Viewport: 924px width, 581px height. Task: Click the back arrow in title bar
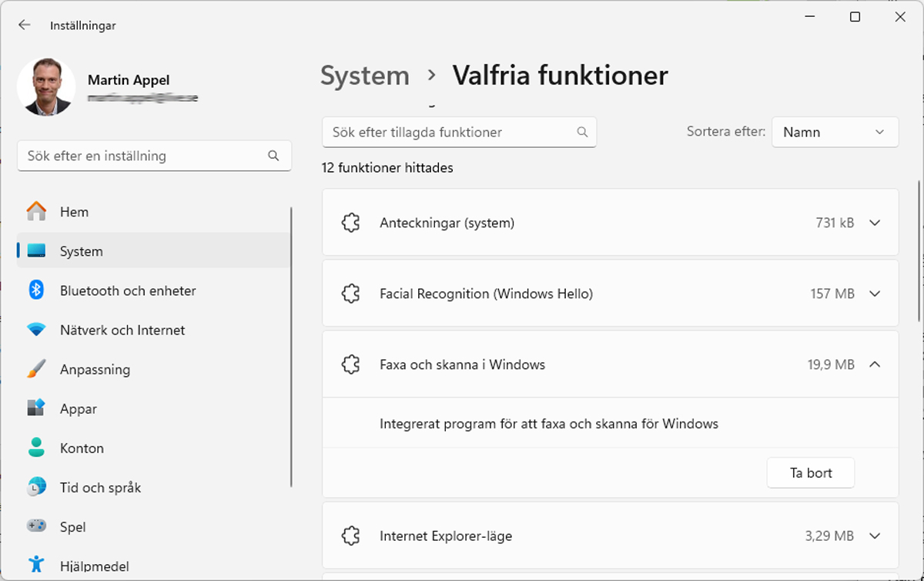pos(25,25)
